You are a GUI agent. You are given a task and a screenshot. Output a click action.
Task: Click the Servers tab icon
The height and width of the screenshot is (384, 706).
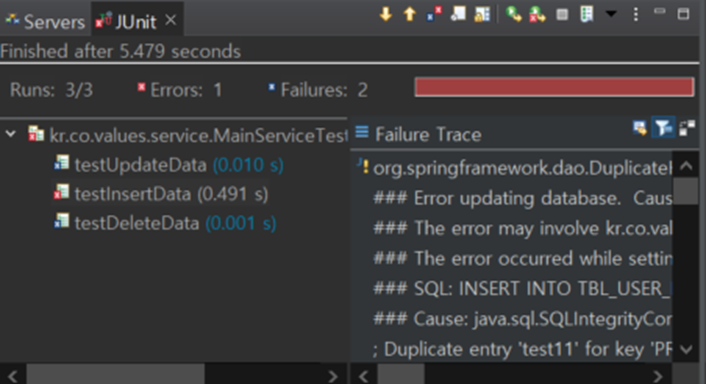[x=13, y=20]
